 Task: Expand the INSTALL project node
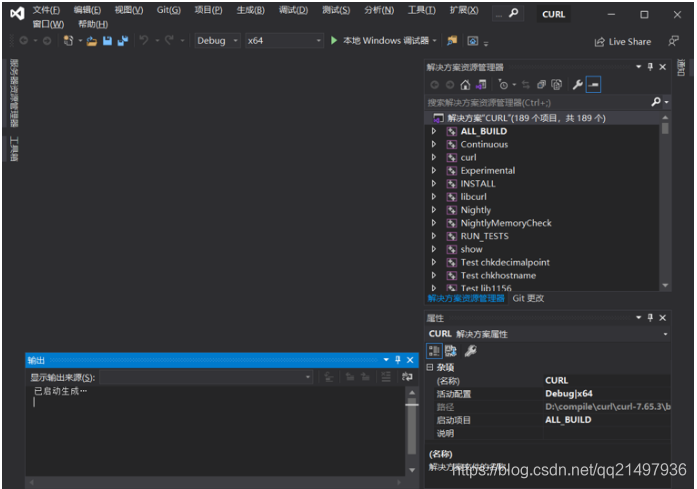[434, 184]
